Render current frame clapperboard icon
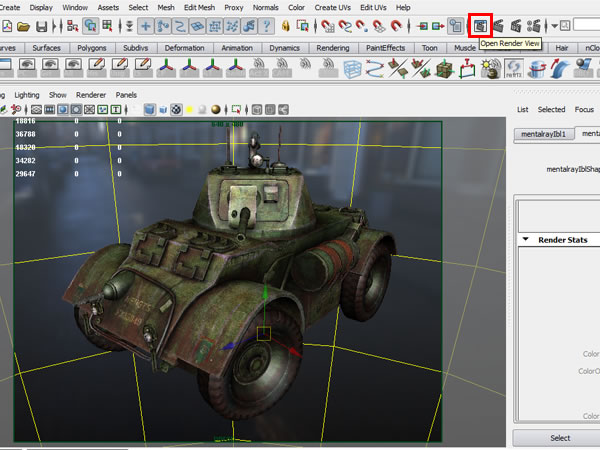This screenshot has height=450, width=600. 498,26
